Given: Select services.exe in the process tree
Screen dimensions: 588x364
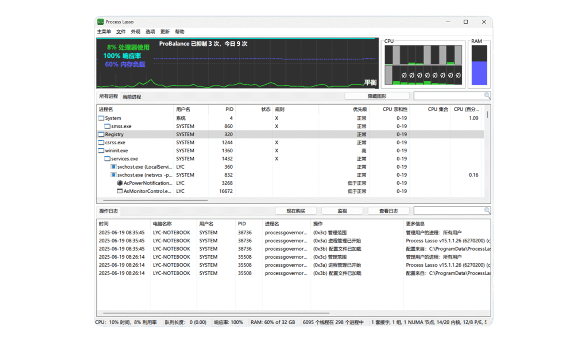Looking at the screenshot, I should click(124, 159).
